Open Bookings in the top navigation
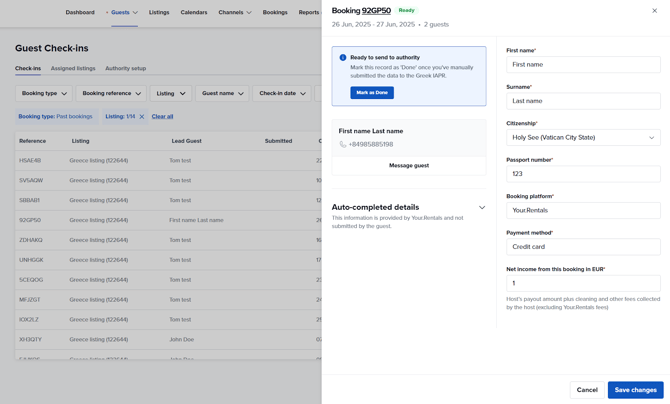The width and height of the screenshot is (670, 404). click(x=275, y=12)
